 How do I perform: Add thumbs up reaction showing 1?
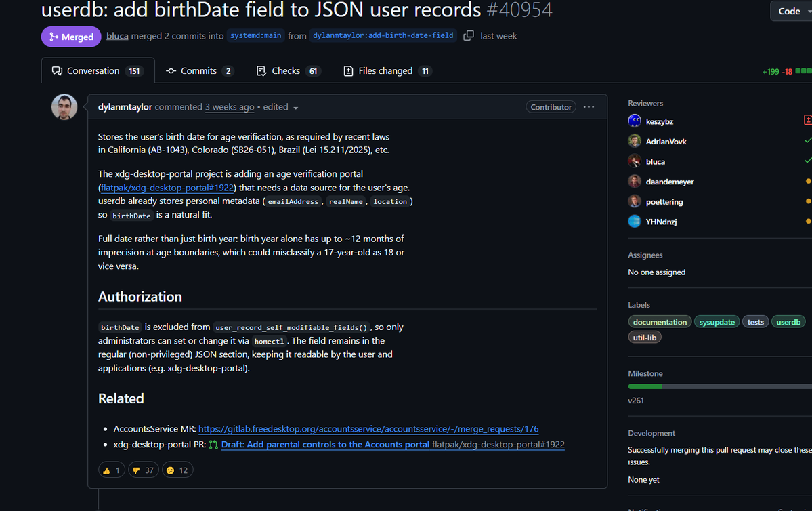[111, 470]
